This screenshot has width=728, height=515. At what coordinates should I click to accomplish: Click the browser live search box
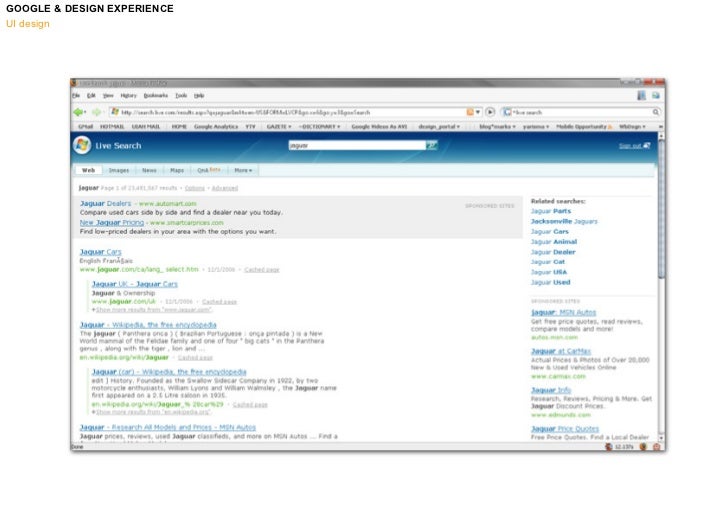point(581,112)
